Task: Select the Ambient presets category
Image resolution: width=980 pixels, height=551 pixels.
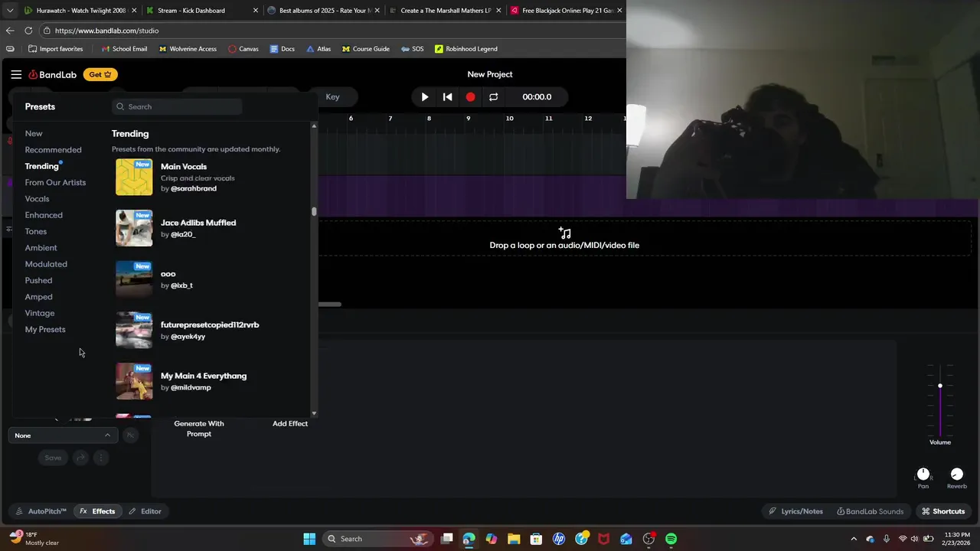Action: pos(41,248)
